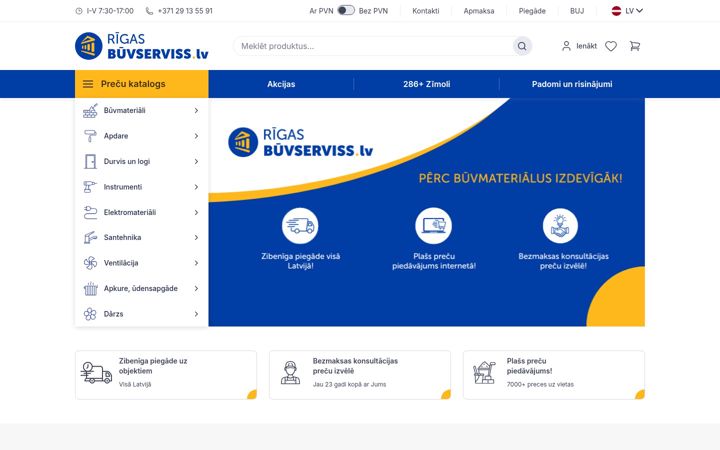Click the Santehnika faucet icon
Viewport: 720px width, 450px height.
(90, 237)
